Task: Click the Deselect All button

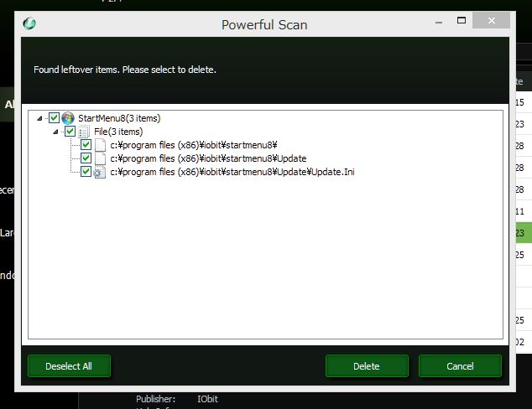Action: click(x=69, y=366)
